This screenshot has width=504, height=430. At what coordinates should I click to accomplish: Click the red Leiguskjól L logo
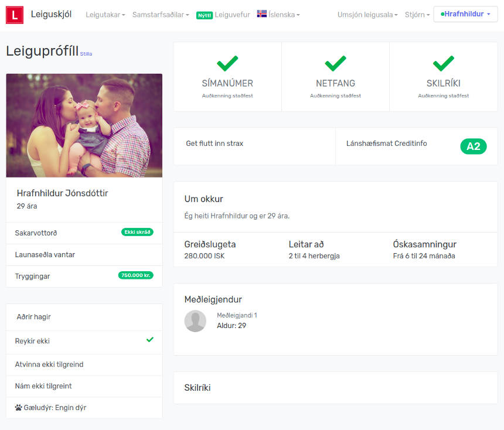(15, 15)
